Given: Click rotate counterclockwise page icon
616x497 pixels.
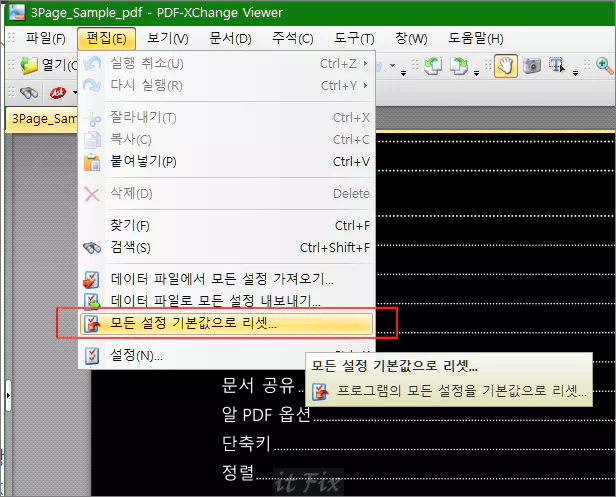Looking at the screenshot, I should pyautogui.click(x=433, y=66).
